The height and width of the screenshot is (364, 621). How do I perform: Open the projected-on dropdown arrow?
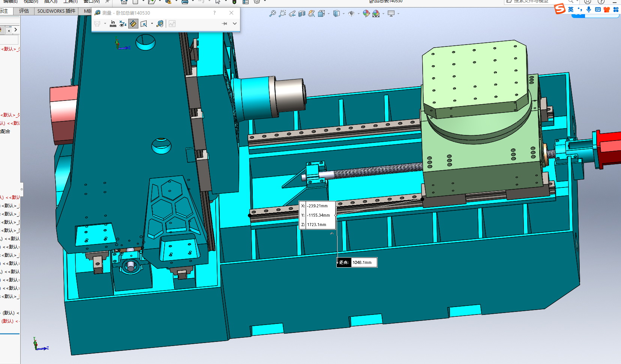[152, 24]
